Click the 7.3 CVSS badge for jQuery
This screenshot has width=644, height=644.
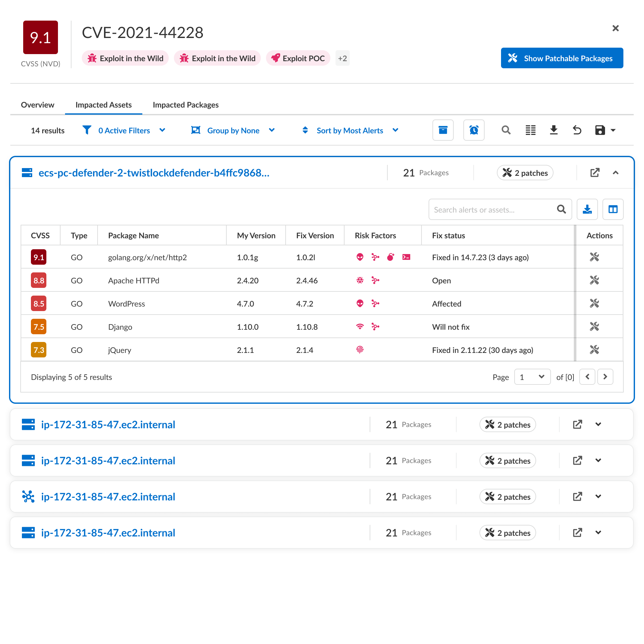coord(39,350)
